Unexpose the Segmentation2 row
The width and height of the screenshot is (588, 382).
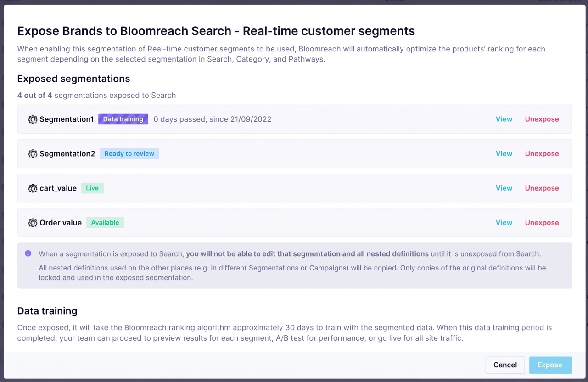tap(542, 153)
